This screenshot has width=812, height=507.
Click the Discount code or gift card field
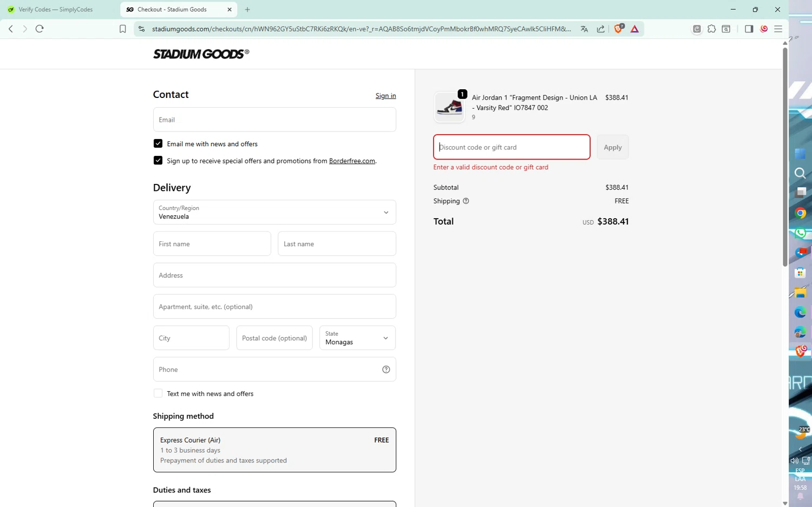click(512, 147)
